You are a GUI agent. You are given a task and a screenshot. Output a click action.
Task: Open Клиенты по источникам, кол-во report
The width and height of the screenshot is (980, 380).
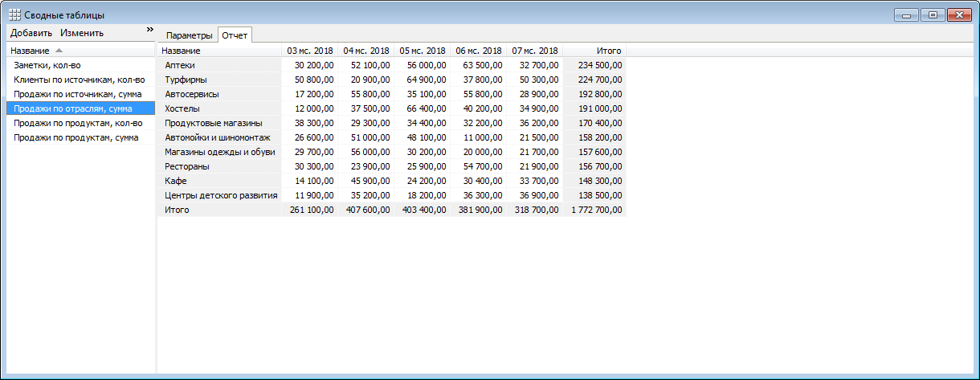tap(79, 80)
